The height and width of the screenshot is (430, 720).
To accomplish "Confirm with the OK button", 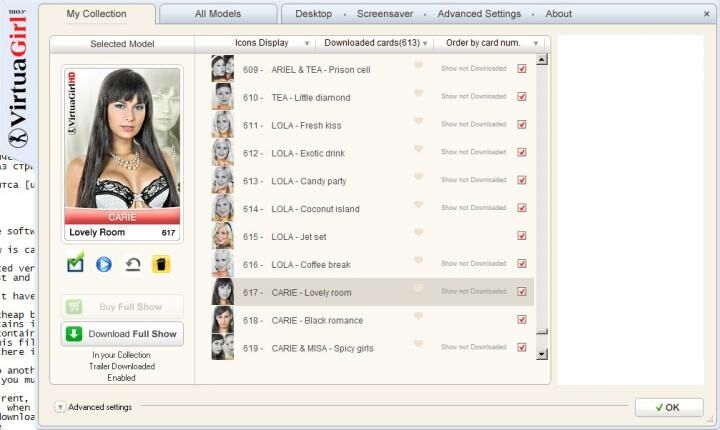I will (669, 407).
